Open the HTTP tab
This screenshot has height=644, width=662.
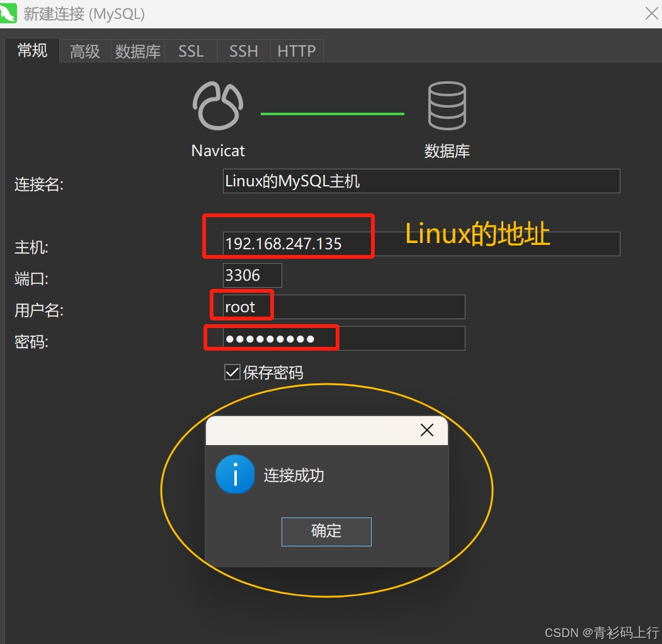click(x=297, y=51)
